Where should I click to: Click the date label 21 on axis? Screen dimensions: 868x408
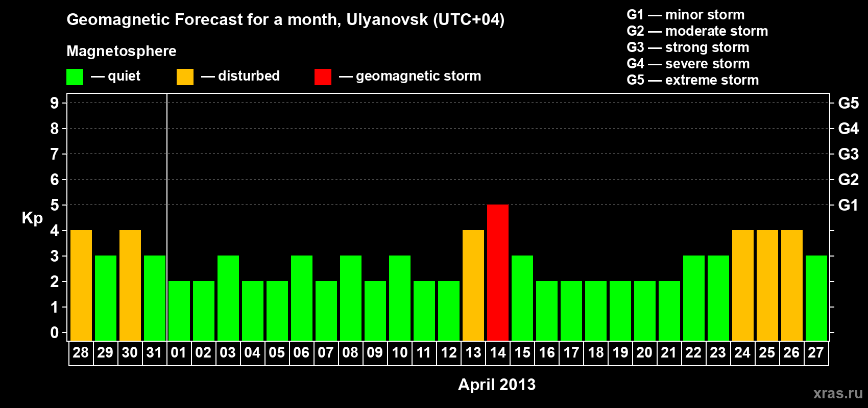coord(669,353)
